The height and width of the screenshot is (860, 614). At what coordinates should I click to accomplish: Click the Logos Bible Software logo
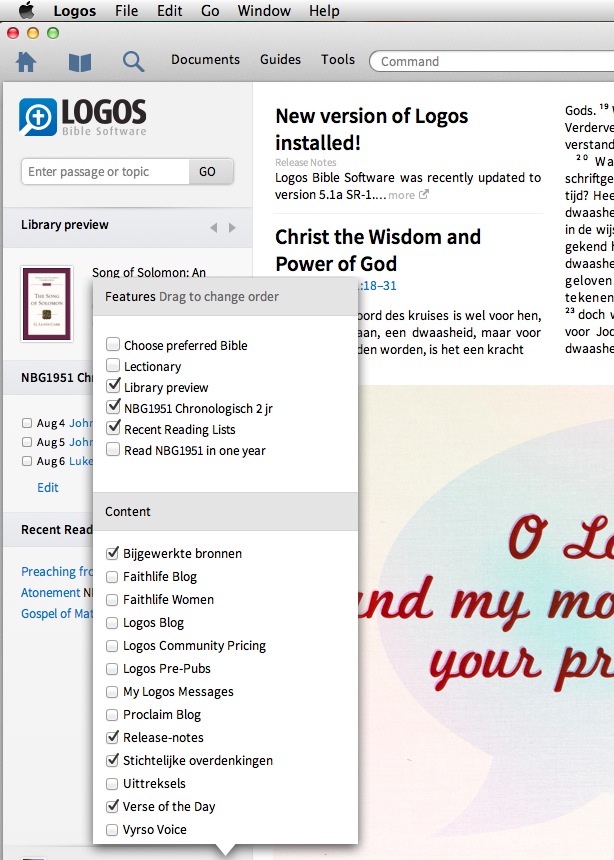click(x=83, y=117)
